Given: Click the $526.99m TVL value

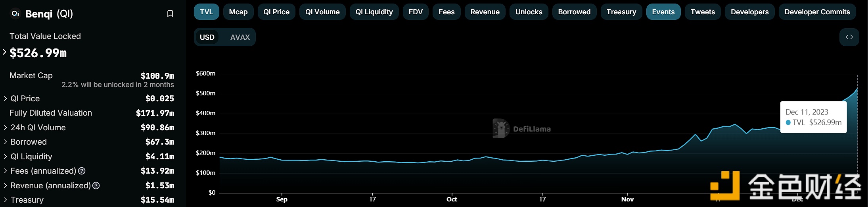Looking at the screenshot, I should 38,53.
